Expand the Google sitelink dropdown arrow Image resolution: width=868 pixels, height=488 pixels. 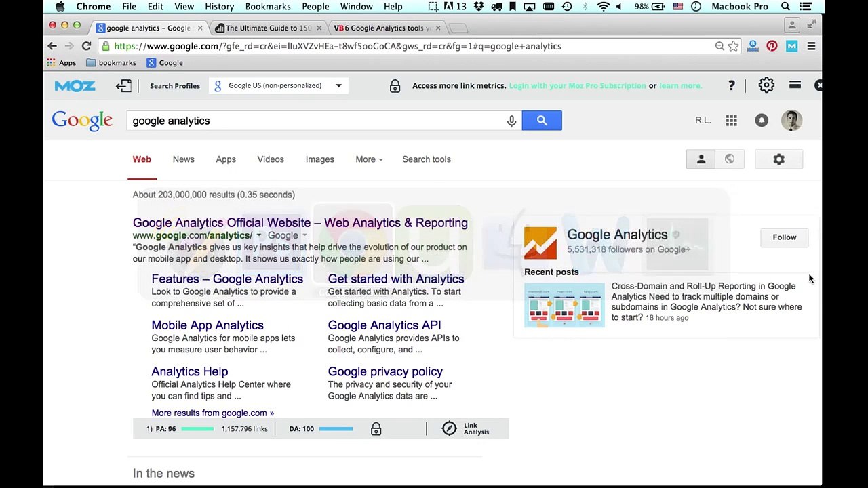pos(304,236)
